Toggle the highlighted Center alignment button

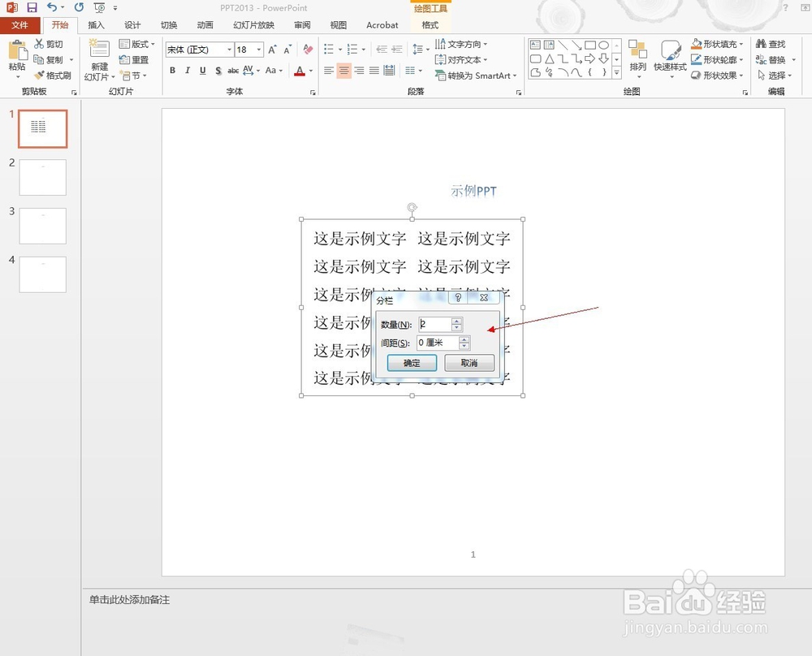(343, 71)
